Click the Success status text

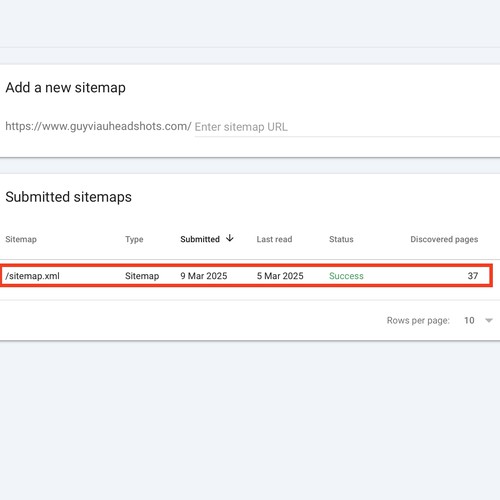pos(346,276)
